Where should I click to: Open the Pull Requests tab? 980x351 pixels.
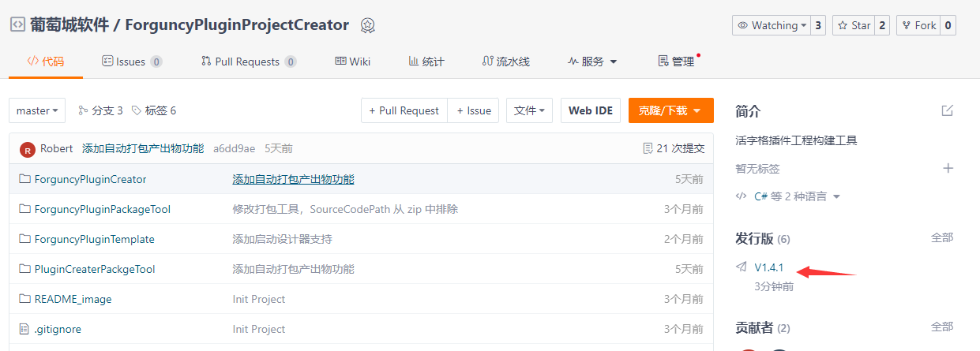tap(249, 62)
